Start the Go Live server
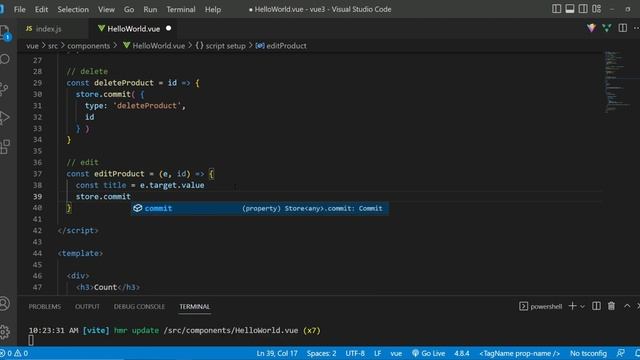The image size is (640, 360). coord(428,353)
